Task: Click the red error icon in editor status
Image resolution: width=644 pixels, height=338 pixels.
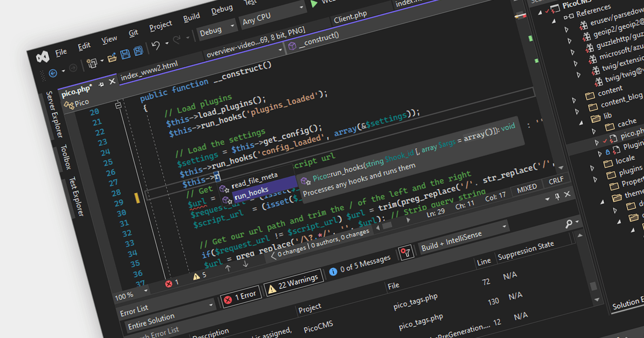Action: click(x=169, y=283)
